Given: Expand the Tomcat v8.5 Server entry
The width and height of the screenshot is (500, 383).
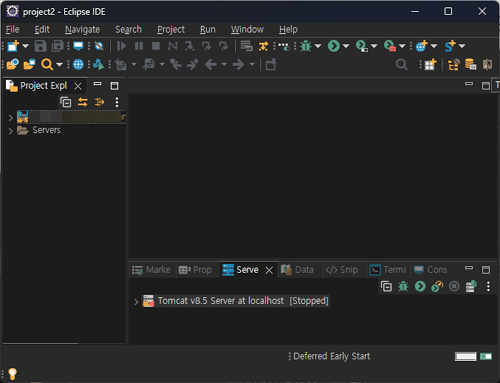Looking at the screenshot, I should (136, 302).
